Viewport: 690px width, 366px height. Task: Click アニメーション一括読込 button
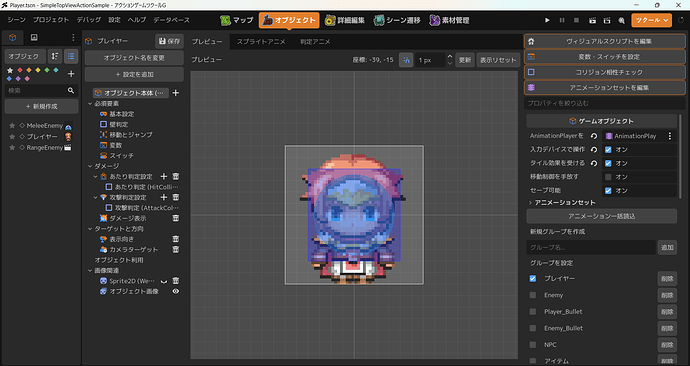(x=602, y=216)
